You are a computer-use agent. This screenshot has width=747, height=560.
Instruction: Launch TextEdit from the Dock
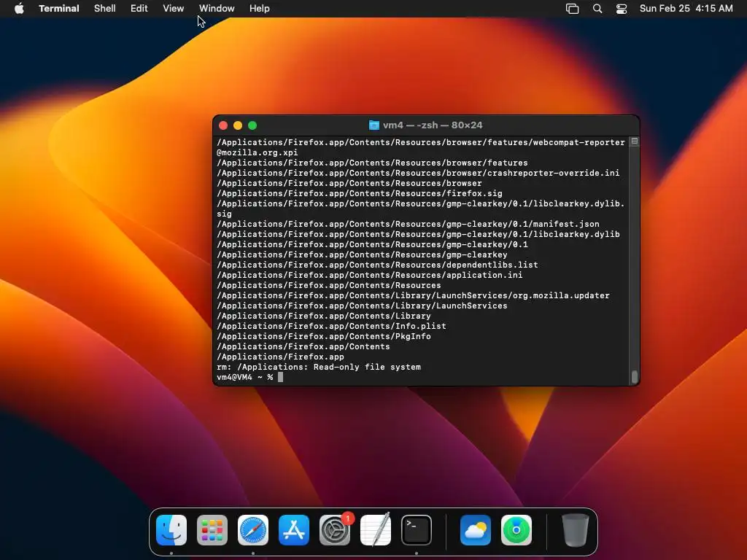[x=376, y=530]
